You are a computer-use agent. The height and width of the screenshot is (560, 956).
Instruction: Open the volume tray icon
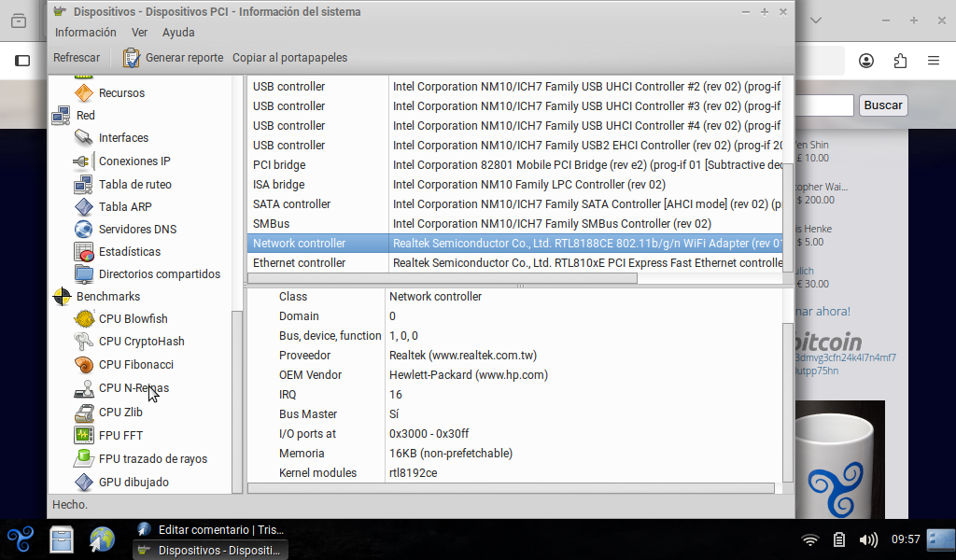868,539
